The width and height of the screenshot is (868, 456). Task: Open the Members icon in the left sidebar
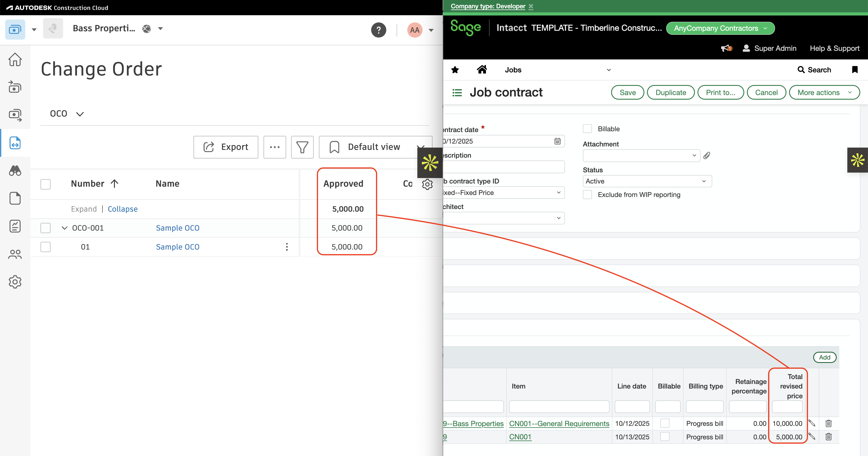pyautogui.click(x=15, y=254)
